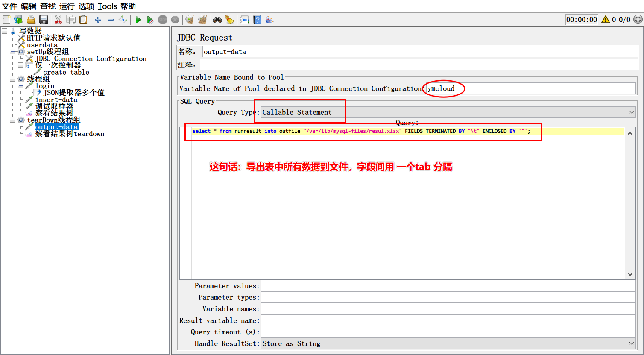This screenshot has height=355, width=644.
Task: Collapse the login sampler node
Action: [21, 86]
